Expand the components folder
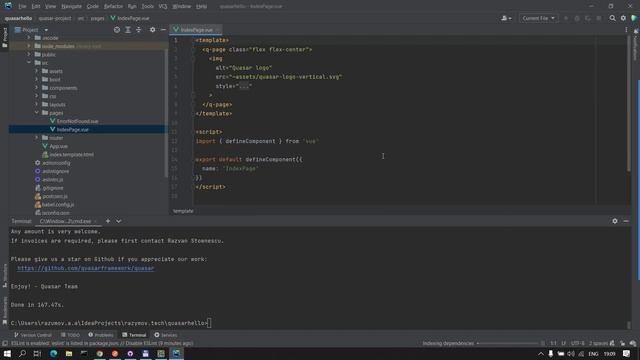The image size is (640, 360). (36, 88)
